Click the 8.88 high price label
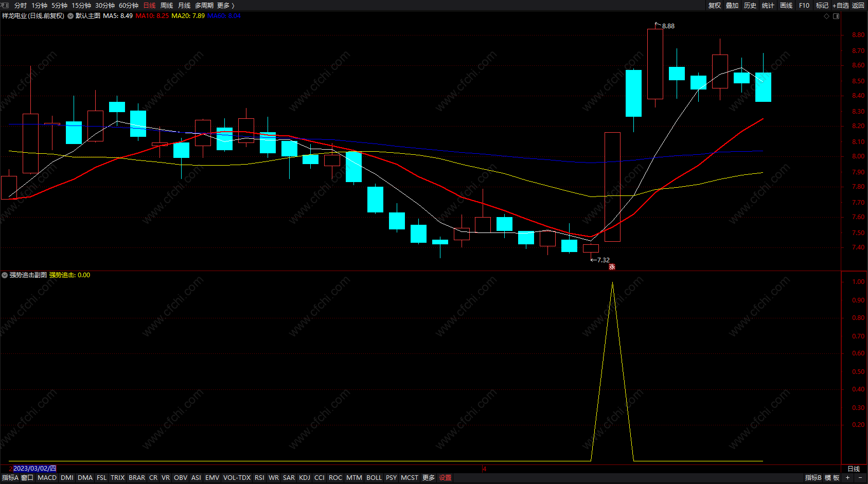This screenshot has width=868, height=484. coord(668,26)
